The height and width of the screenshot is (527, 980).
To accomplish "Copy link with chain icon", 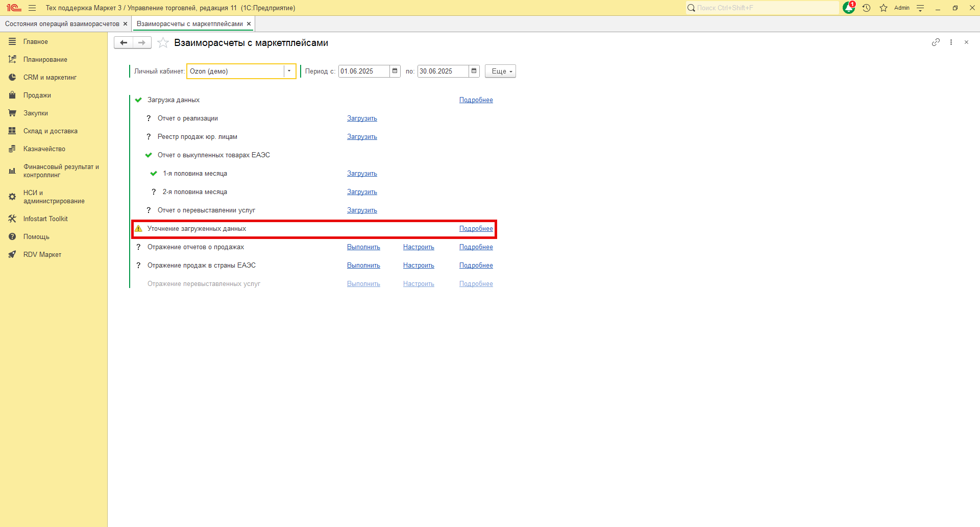I will [x=936, y=42].
